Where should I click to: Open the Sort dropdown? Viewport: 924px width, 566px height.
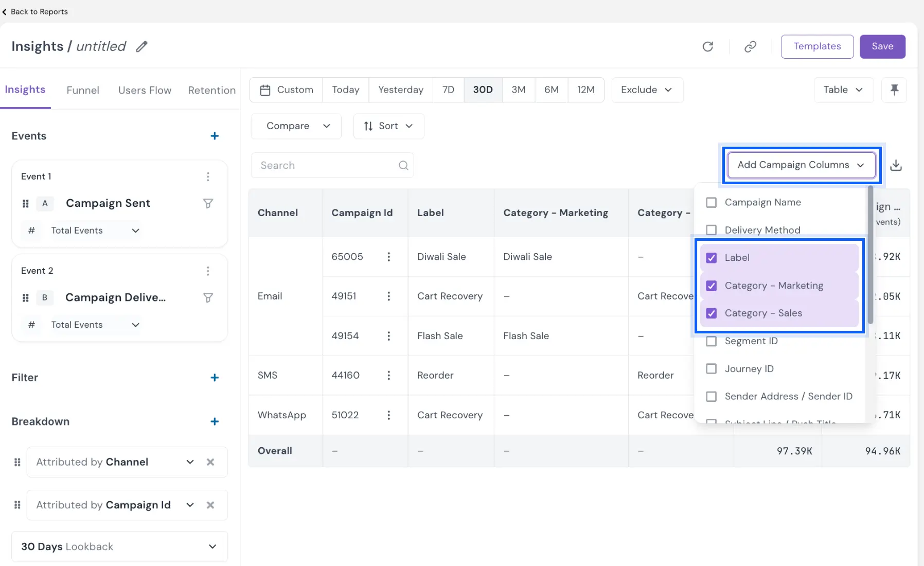(x=388, y=126)
